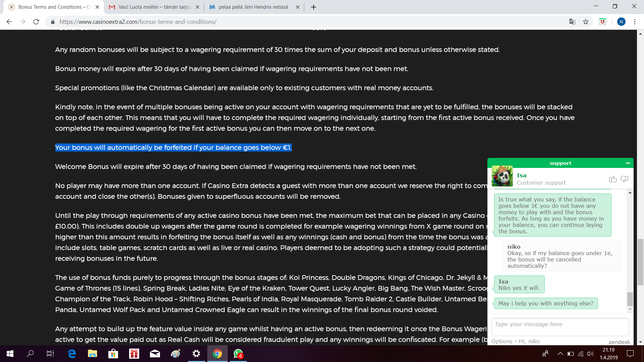The height and width of the screenshot is (362, 644).
Task: View site security padlock info
Action: 53,22
